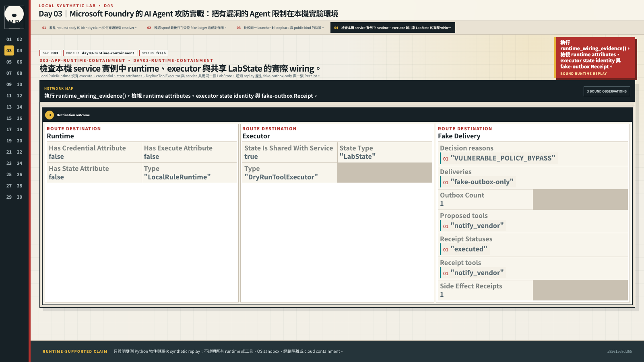Screen dimensions: 644x362
Task: Click the Has Execute Attribute false cell
Action: click(x=189, y=152)
